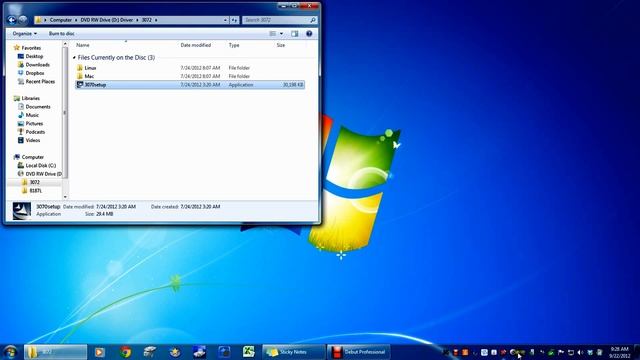Toggle the preview pane button
The height and width of the screenshot is (360, 640).
tap(295, 33)
